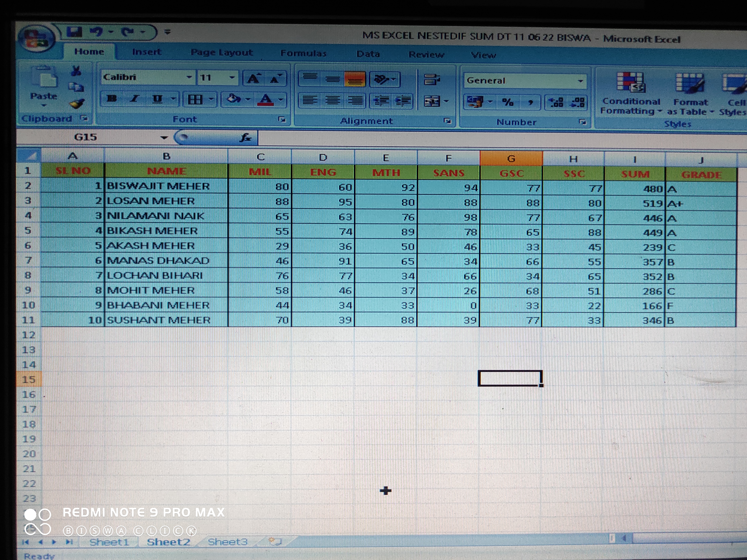747x560 pixels.
Task: Click the Format Painter brush icon
Action: 77,104
